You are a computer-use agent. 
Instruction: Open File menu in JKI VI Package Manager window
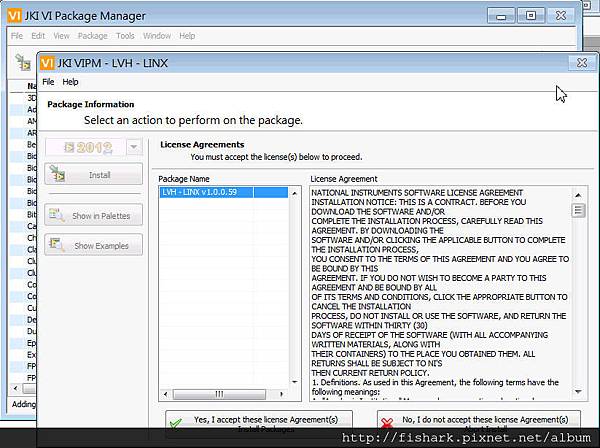17,36
